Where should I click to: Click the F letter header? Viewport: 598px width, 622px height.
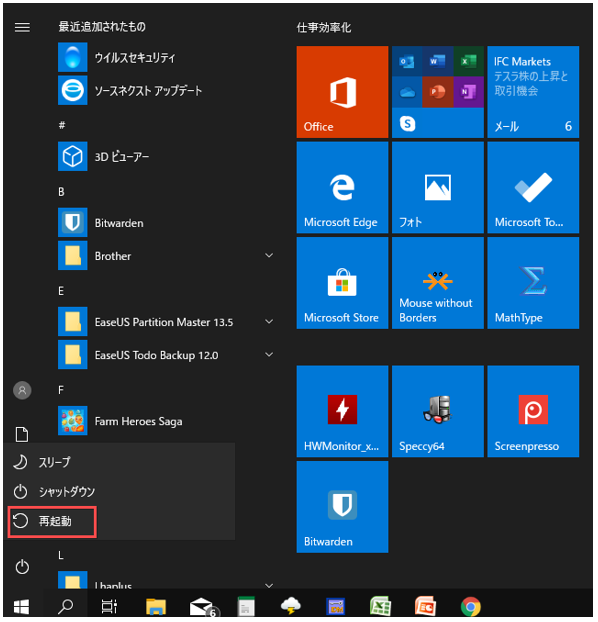point(61,390)
